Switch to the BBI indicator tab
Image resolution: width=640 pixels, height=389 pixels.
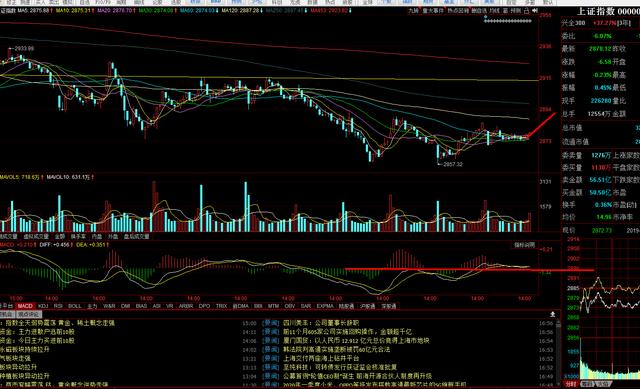[258, 306]
